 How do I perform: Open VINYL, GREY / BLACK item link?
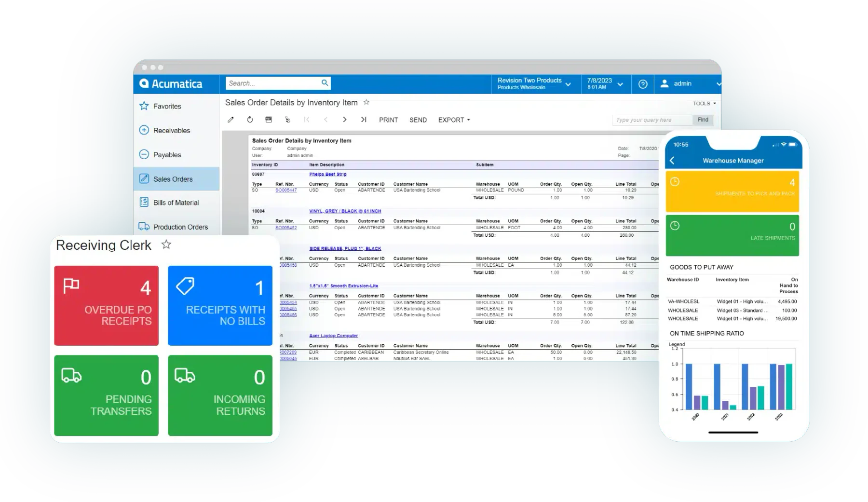(345, 211)
